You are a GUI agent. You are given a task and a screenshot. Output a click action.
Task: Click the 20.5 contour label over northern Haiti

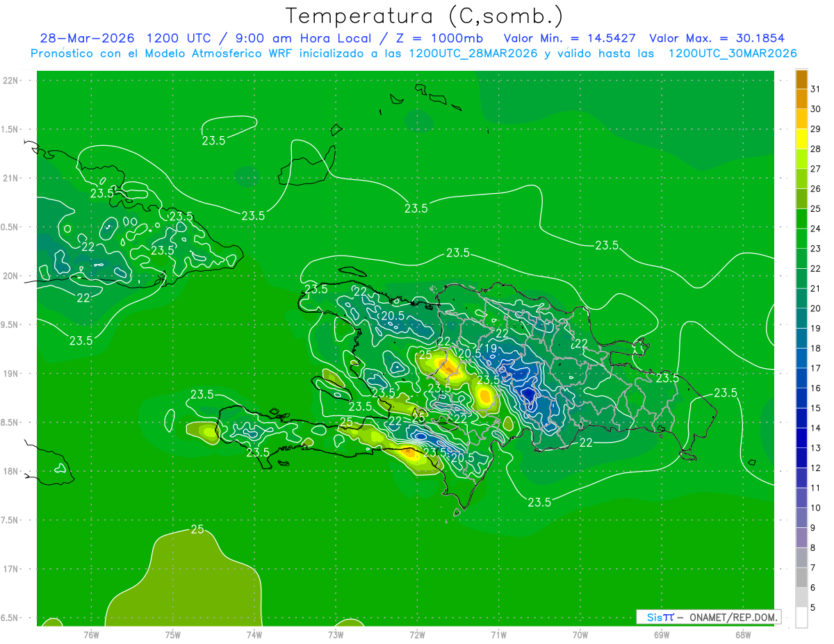(393, 315)
